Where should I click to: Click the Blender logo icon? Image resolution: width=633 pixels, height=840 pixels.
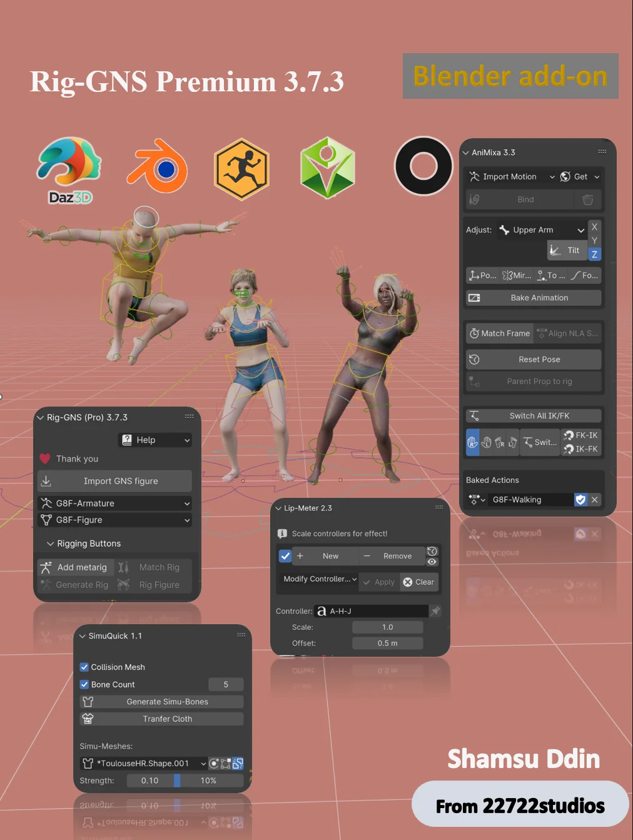point(157,169)
